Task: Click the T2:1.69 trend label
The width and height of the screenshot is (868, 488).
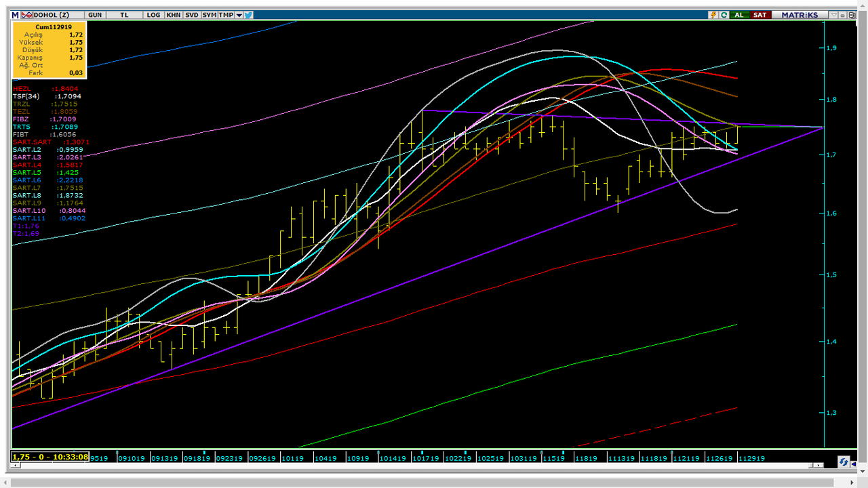Action: pos(26,233)
